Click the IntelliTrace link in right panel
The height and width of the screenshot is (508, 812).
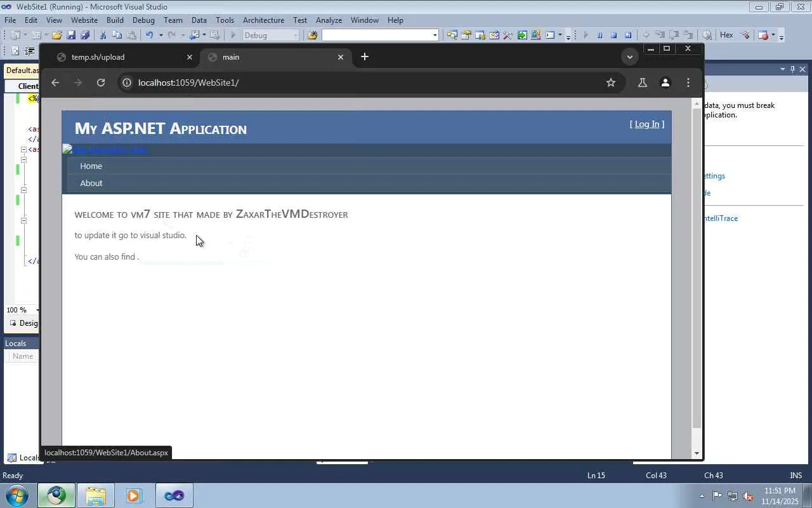(721, 218)
